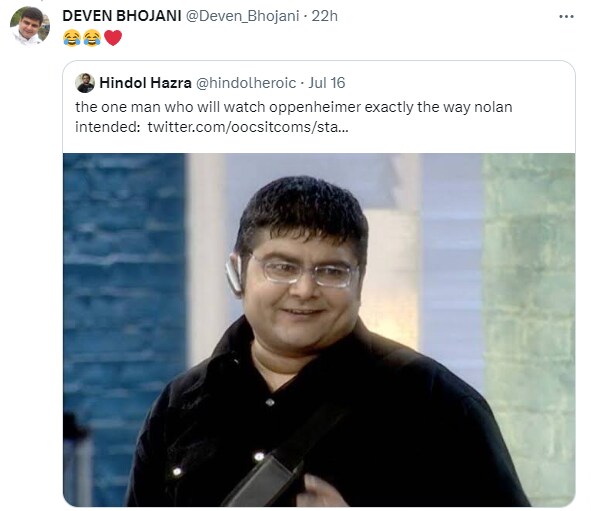This screenshot has height=511, width=591.
Task: Click the second laughing emoji
Action: tap(92, 38)
